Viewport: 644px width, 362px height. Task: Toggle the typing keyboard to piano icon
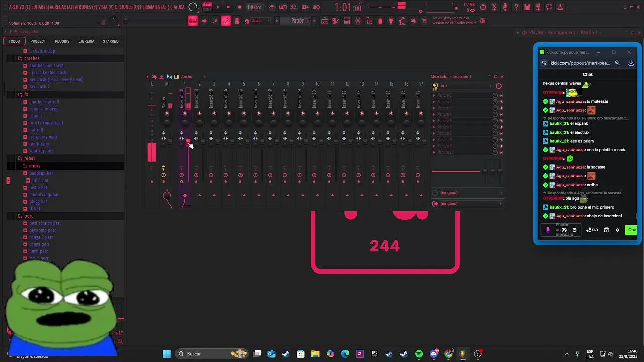point(193,21)
